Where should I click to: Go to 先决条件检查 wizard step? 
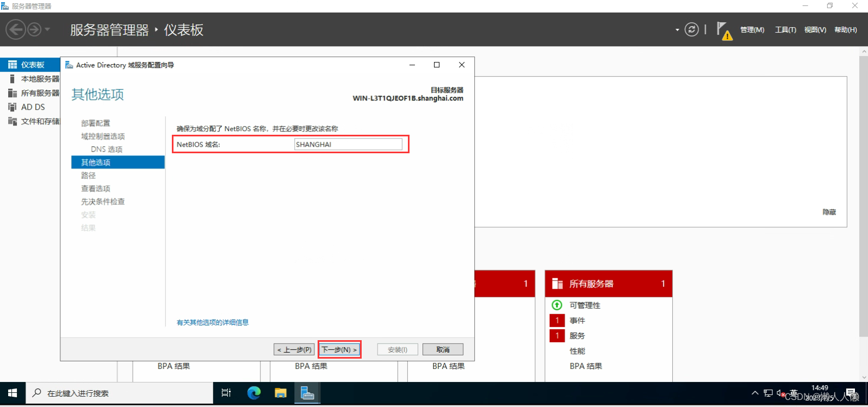click(x=103, y=202)
